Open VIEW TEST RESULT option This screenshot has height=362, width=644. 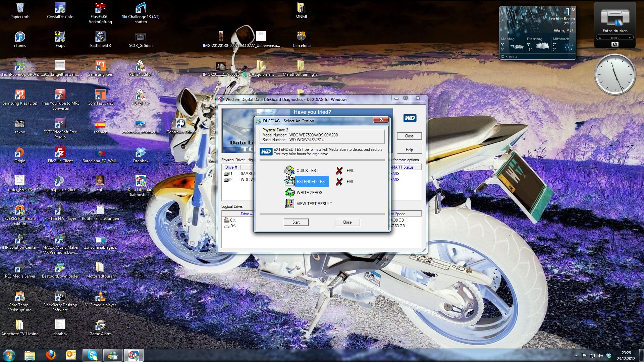(314, 204)
